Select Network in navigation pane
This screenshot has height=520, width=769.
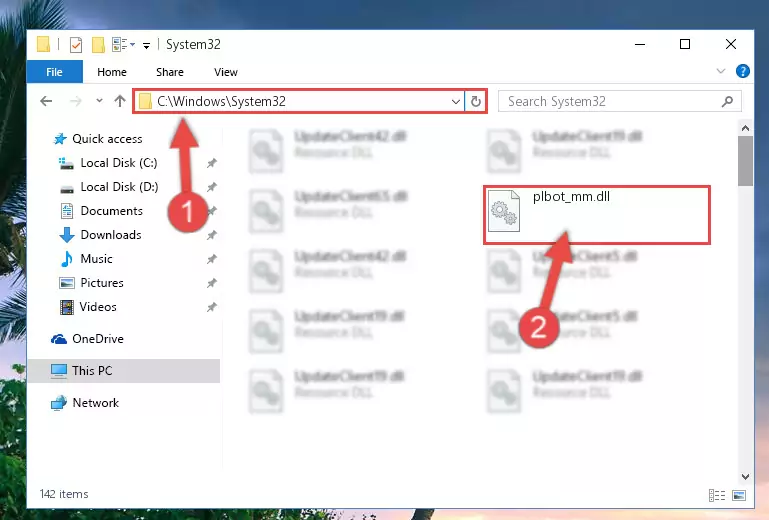point(95,403)
